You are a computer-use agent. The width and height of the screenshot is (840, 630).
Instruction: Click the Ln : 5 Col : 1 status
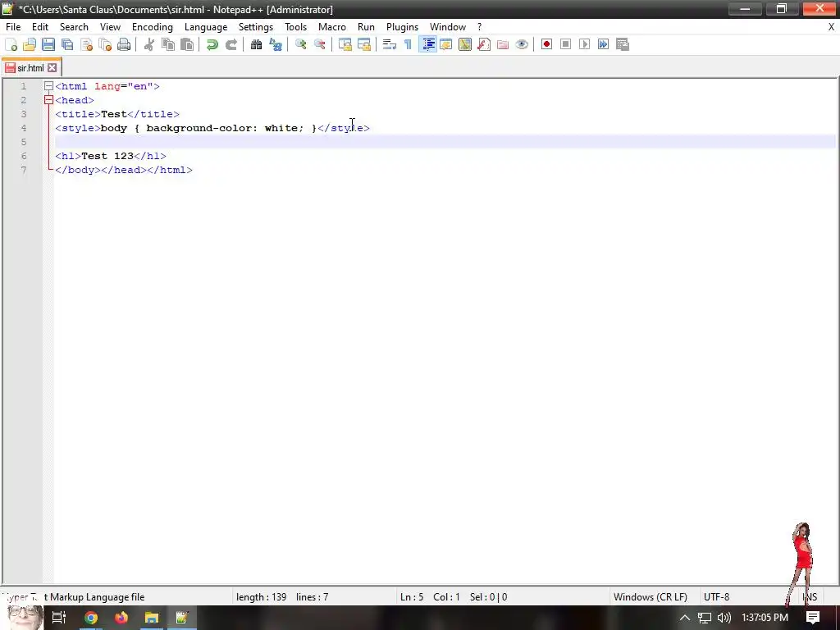click(430, 597)
